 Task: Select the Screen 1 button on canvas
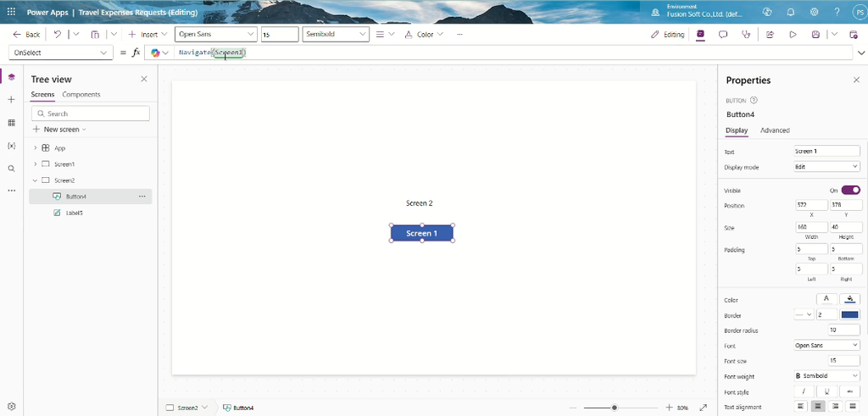(422, 233)
